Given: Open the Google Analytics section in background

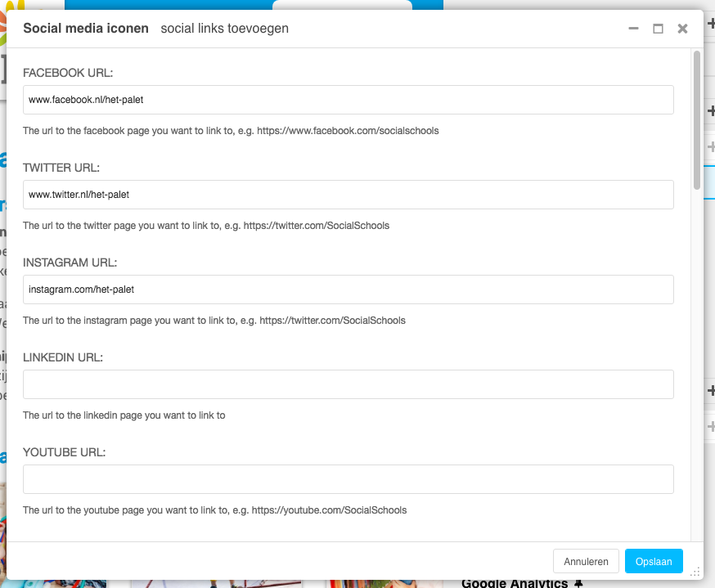Looking at the screenshot, I should [514, 582].
